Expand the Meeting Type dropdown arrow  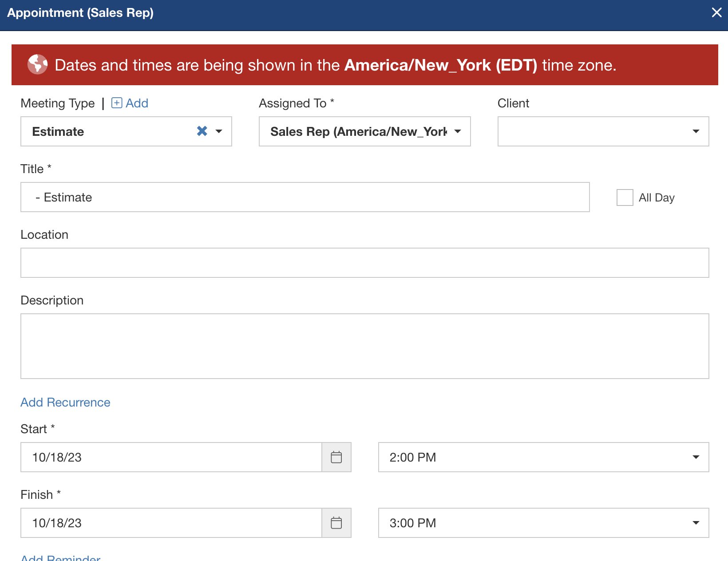coord(219,131)
